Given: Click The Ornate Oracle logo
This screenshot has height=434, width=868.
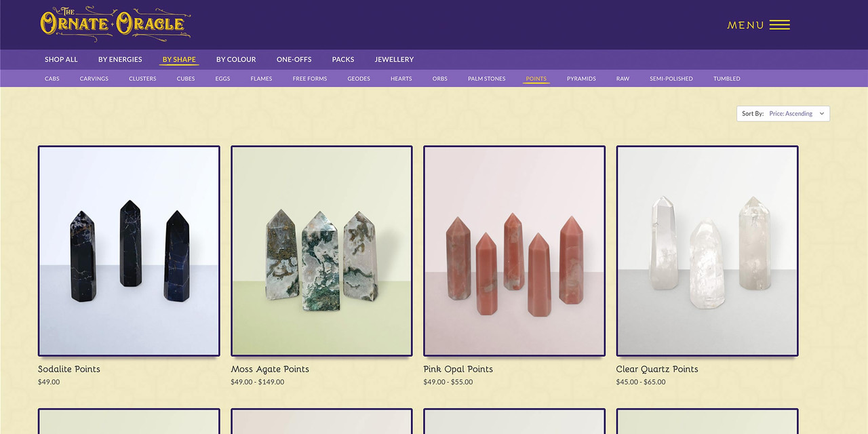Looking at the screenshot, I should pyautogui.click(x=115, y=24).
